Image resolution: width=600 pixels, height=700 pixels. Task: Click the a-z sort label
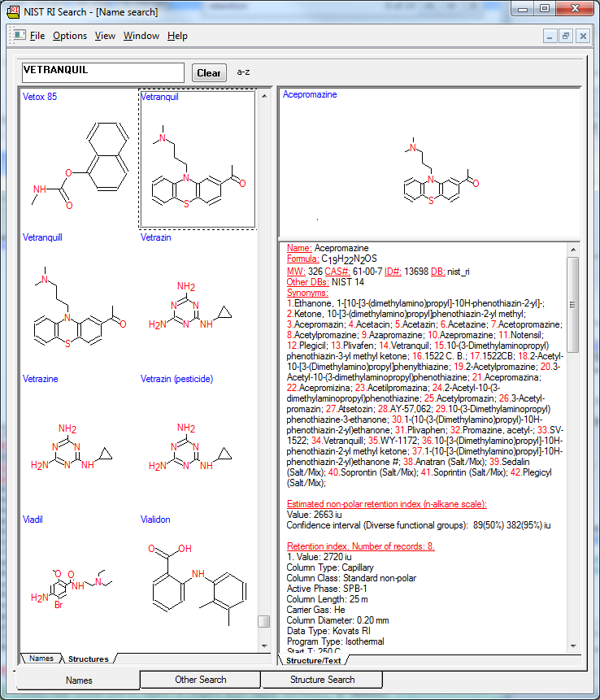coord(243,72)
